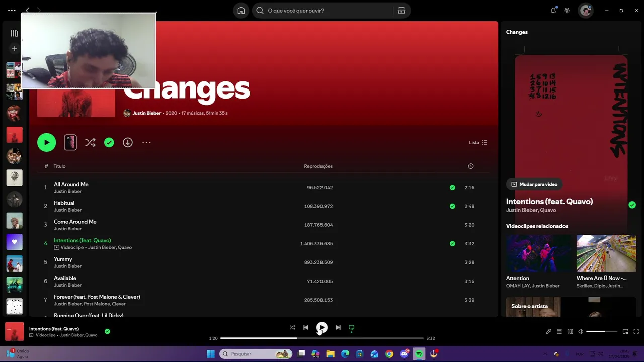Open the Sobre o artista card

pos(571,307)
